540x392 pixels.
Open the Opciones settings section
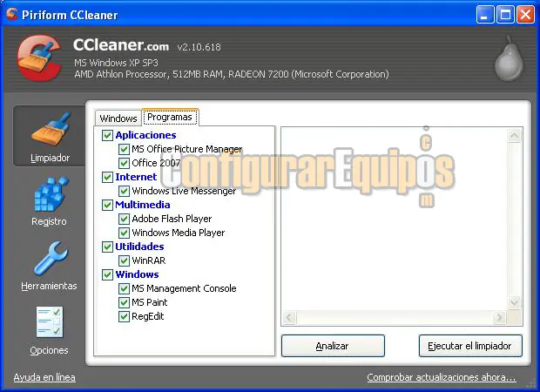(50, 330)
